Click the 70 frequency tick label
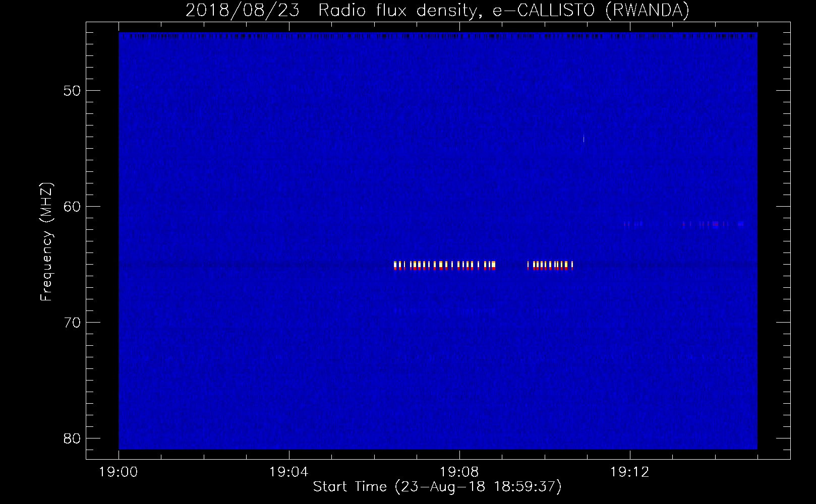This screenshot has width=816, height=504. tap(72, 323)
